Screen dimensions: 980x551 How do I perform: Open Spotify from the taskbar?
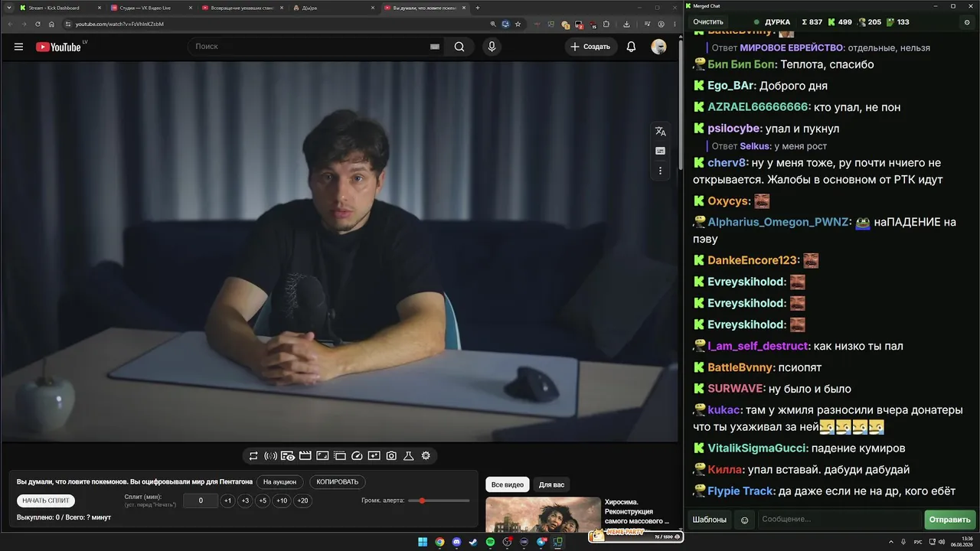(490, 542)
